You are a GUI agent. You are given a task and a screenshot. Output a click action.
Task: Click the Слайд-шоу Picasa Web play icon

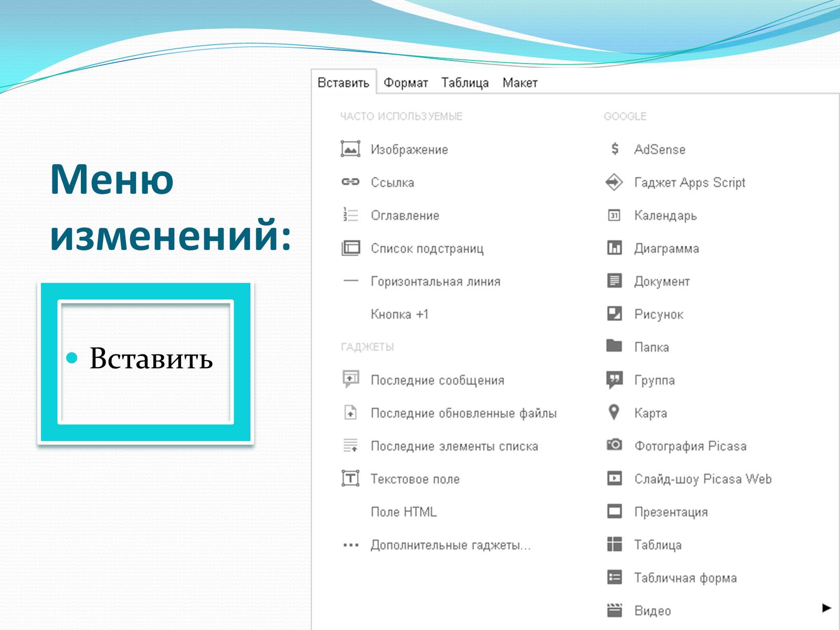pyautogui.click(x=614, y=478)
